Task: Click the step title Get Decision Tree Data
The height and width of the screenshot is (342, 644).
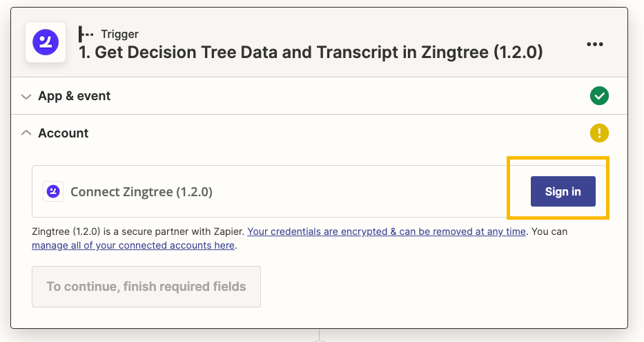Action: [x=311, y=53]
